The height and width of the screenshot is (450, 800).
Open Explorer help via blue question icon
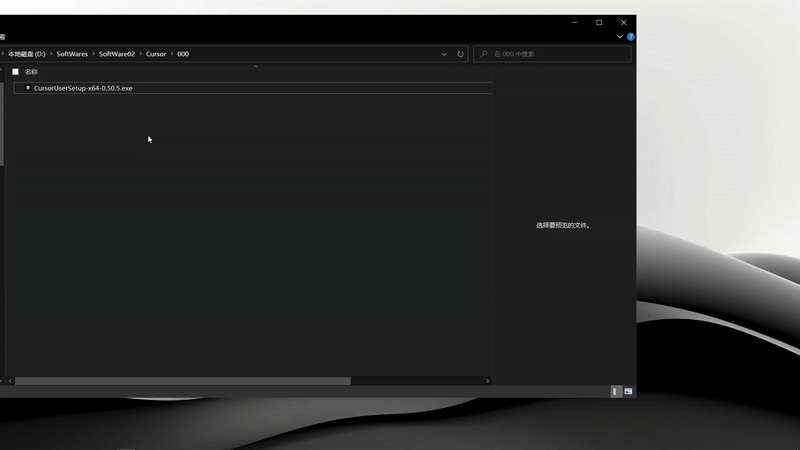click(x=631, y=37)
